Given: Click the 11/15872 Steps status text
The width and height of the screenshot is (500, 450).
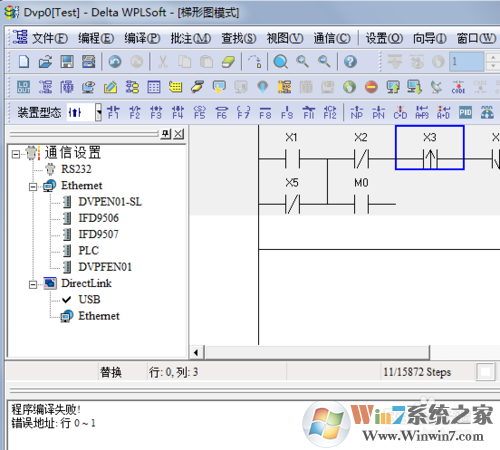Looking at the screenshot, I should 417,372.
